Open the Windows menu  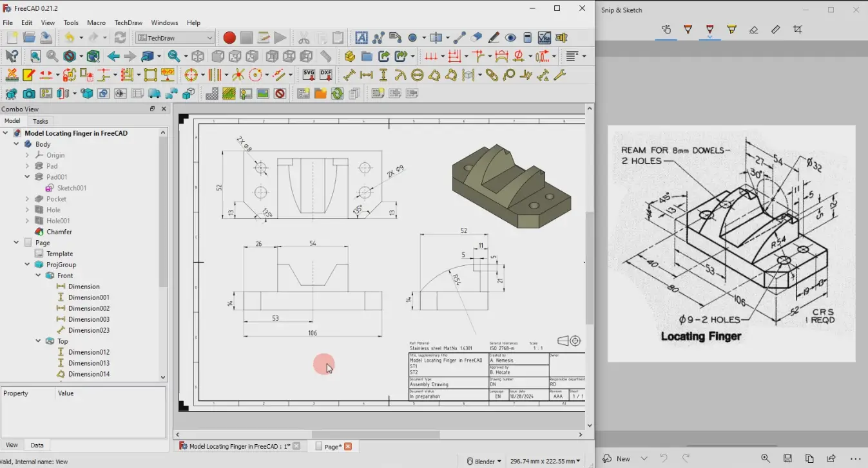pos(164,23)
